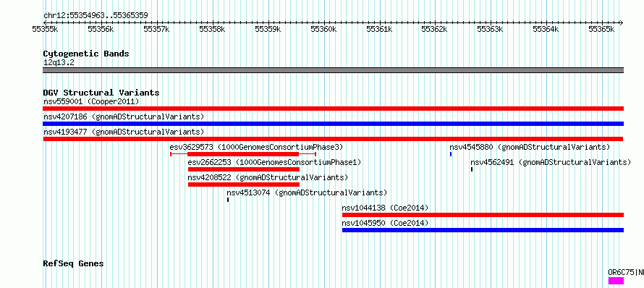This screenshot has width=644, height=288.
Task: Click the nsv4207186 (gnomADStructuralVariants) label
Action: click(124, 117)
